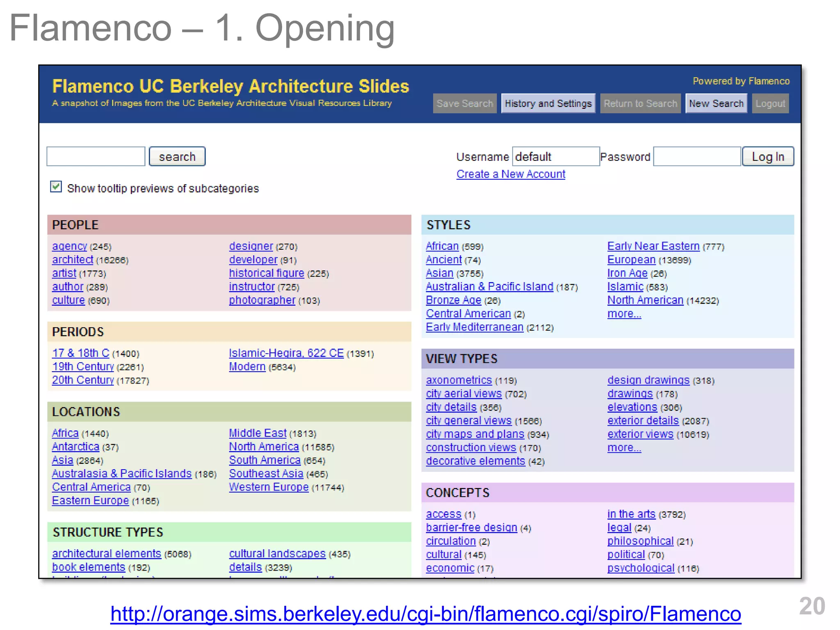Screen dimensions: 840x630
Task: Select Antarctica location
Action: (x=75, y=447)
